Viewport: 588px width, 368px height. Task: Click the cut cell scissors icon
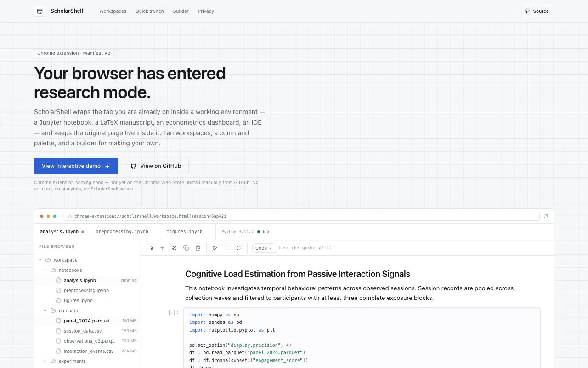[x=174, y=248]
